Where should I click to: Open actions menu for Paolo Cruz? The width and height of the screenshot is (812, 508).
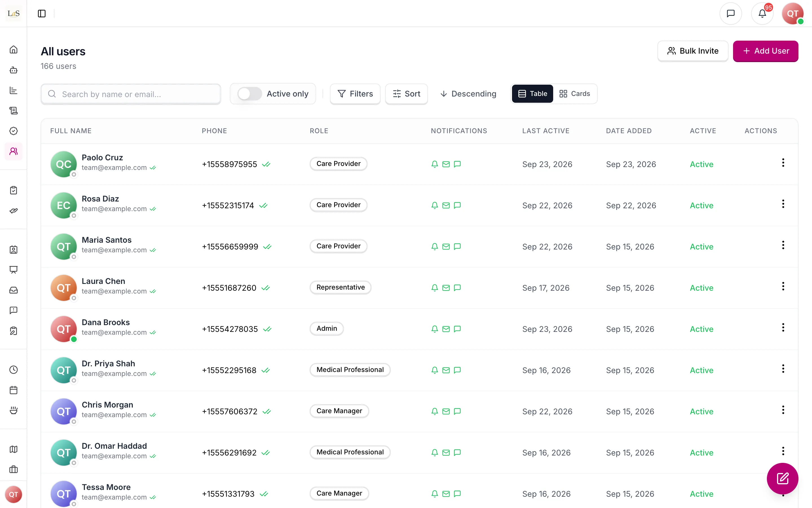(783, 163)
